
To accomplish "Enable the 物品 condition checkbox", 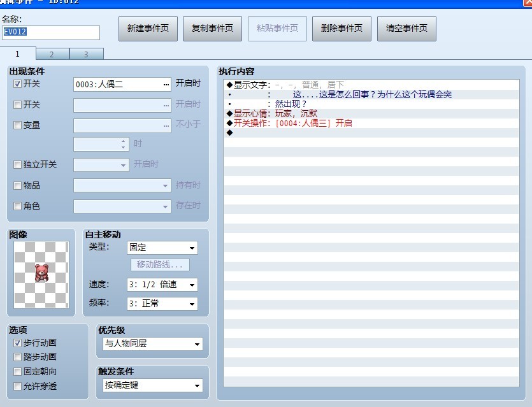I will click(x=17, y=185).
